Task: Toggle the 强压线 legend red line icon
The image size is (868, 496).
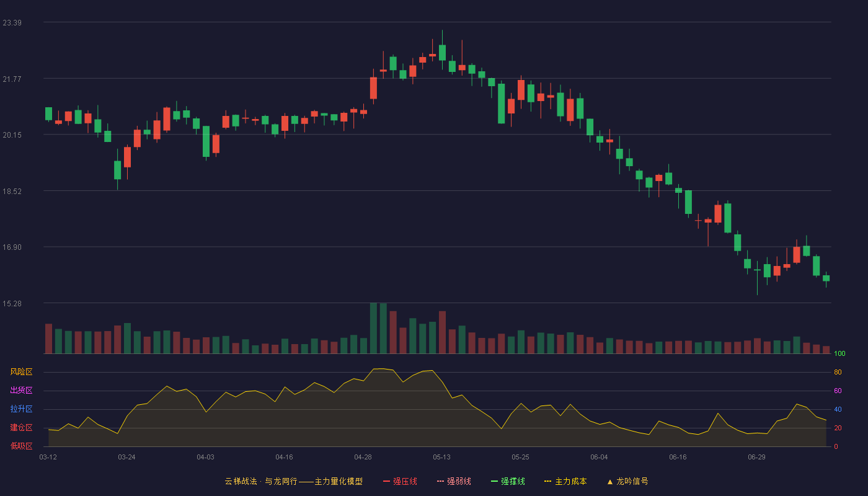Action: point(386,481)
